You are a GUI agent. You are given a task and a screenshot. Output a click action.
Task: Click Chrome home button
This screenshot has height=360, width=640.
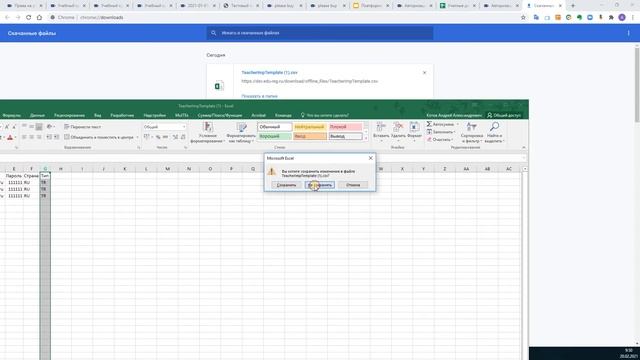click(39, 18)
